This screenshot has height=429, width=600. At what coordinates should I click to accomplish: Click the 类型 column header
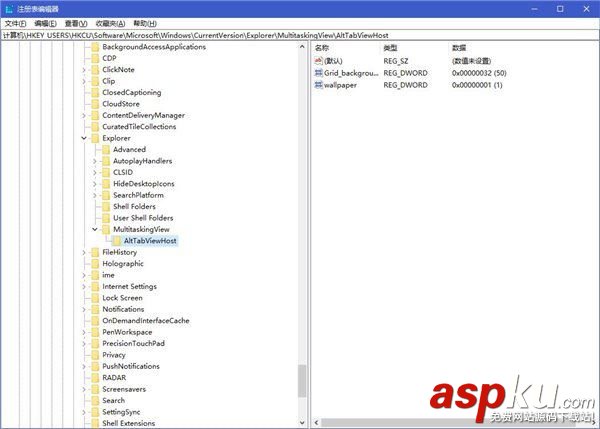click(x=390, y=48)
